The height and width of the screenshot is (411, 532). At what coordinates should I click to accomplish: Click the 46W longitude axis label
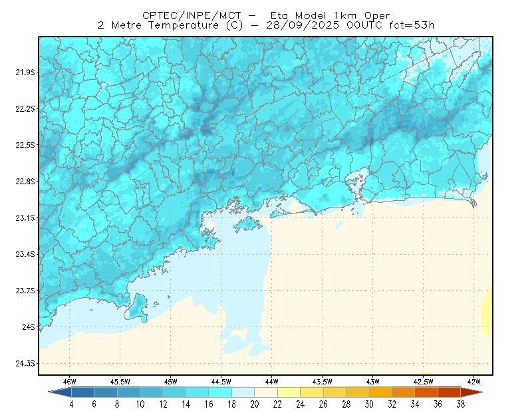pyautogui.click(x=70, y=382)
